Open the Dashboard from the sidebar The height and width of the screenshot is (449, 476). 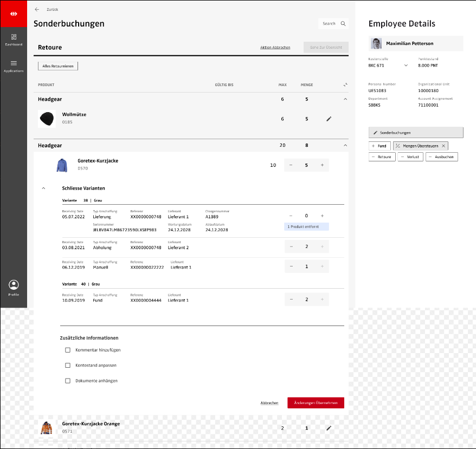(14, 40)
